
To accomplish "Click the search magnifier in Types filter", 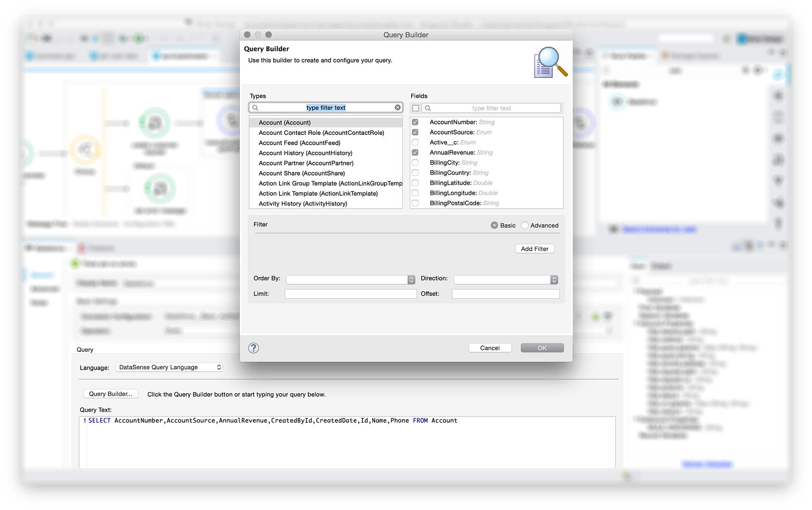I will [255, 108].
